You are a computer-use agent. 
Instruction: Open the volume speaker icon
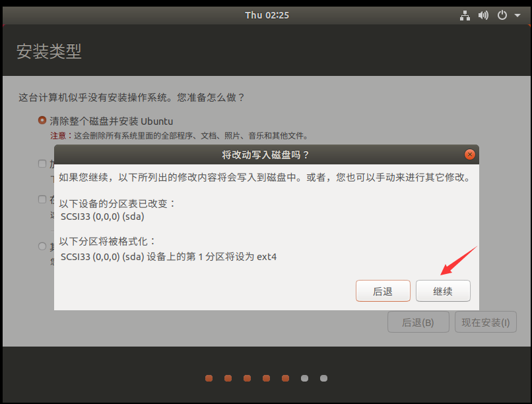tap(483, 15)
